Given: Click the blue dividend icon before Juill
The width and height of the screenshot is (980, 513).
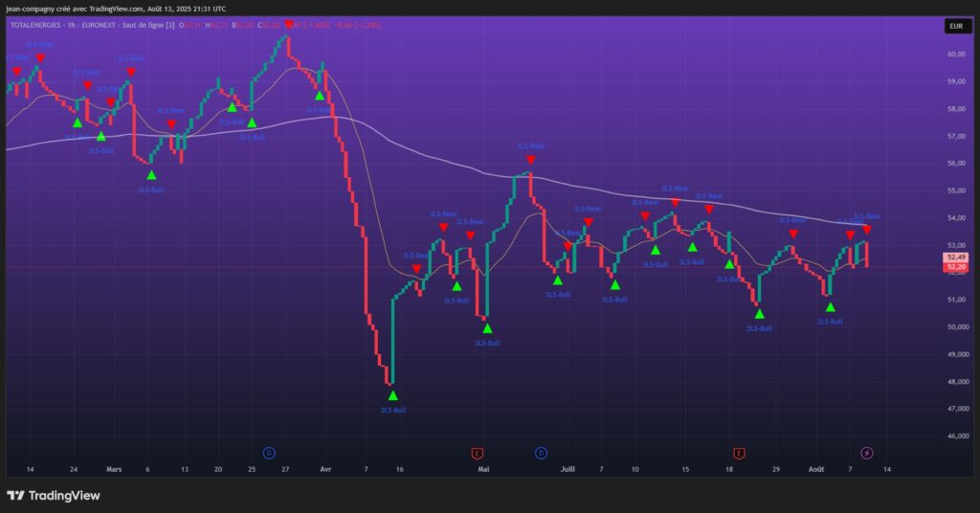Looking at the screenshot, I should click(x=541, y=453).
